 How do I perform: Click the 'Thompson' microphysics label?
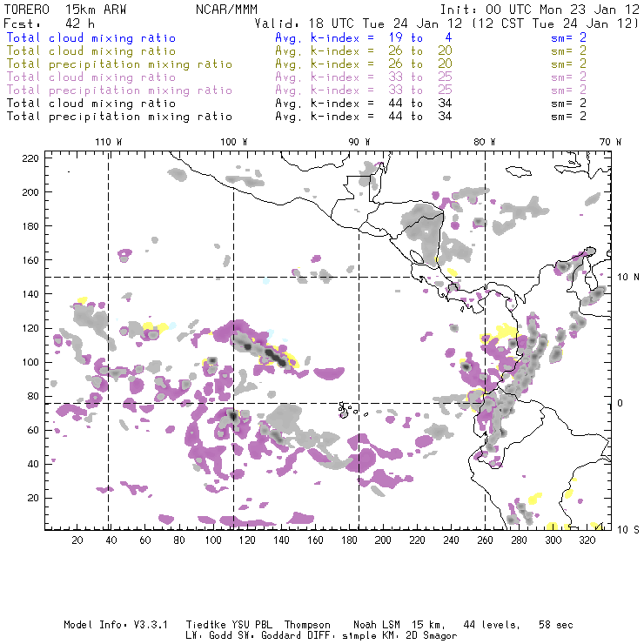tap(307, 625)
